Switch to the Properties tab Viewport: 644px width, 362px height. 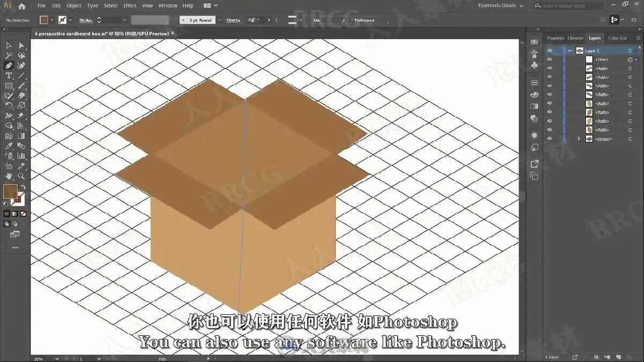coord(555,38)
